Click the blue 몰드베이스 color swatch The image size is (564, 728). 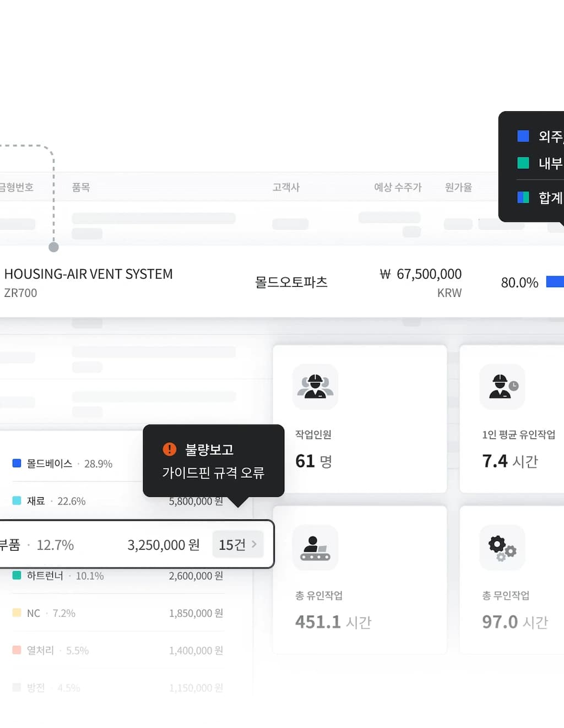point(17,464)
